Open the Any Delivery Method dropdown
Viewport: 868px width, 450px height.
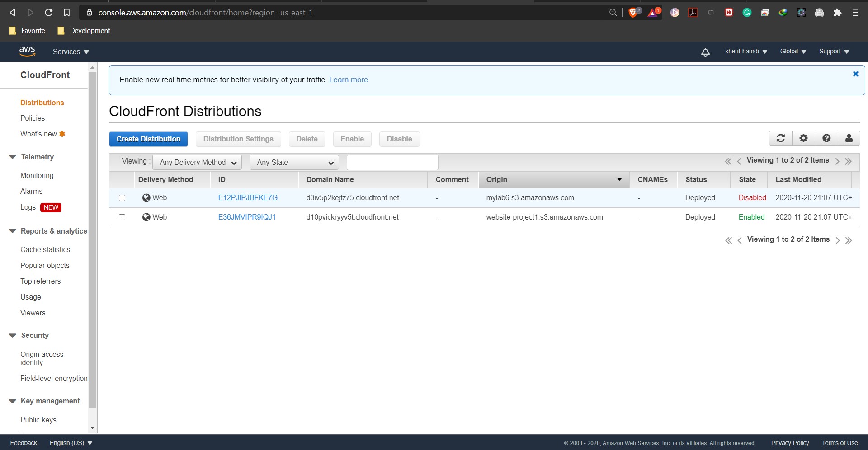(197, 162)
